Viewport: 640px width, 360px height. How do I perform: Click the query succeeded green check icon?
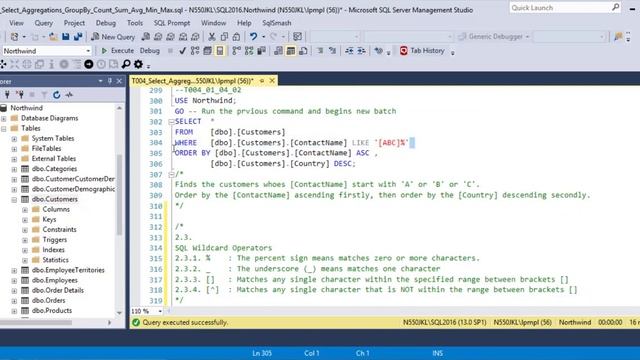click(x=136, y=322)
